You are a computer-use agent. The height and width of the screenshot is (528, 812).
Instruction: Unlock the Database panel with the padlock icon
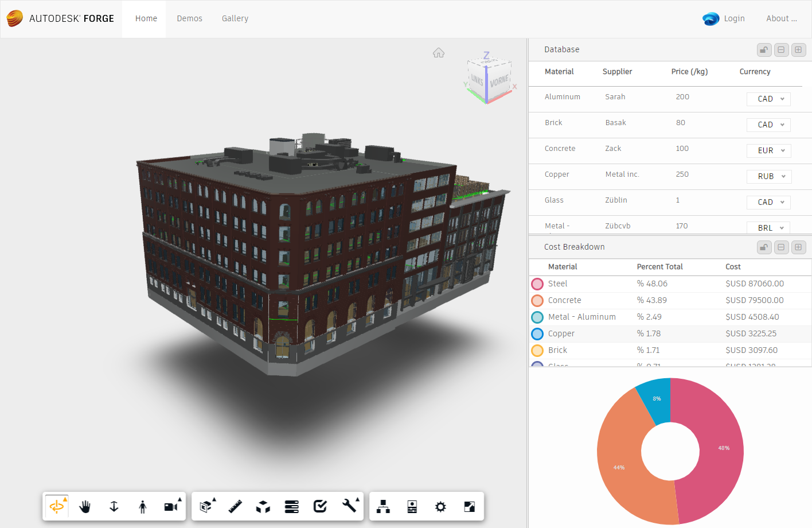[764, 50]
